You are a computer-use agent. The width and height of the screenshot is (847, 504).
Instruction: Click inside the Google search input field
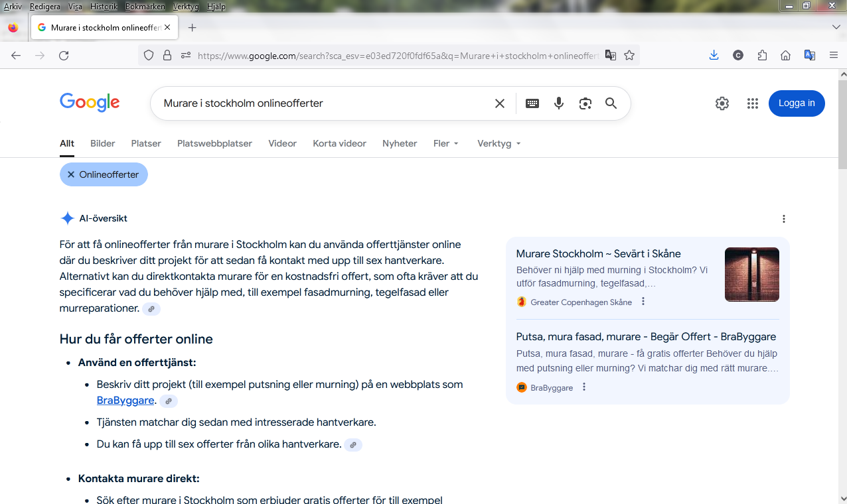pos(319,103)
